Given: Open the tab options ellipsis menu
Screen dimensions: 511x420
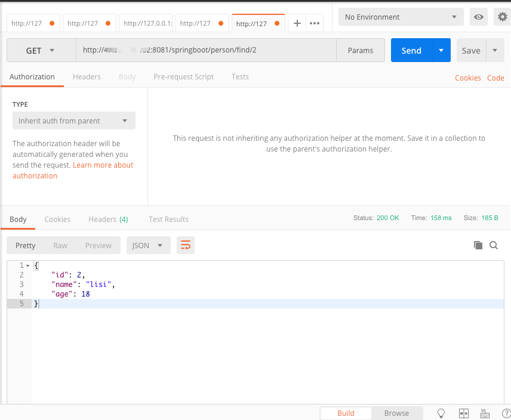Looking at the screenshot, I should [315, 23].
